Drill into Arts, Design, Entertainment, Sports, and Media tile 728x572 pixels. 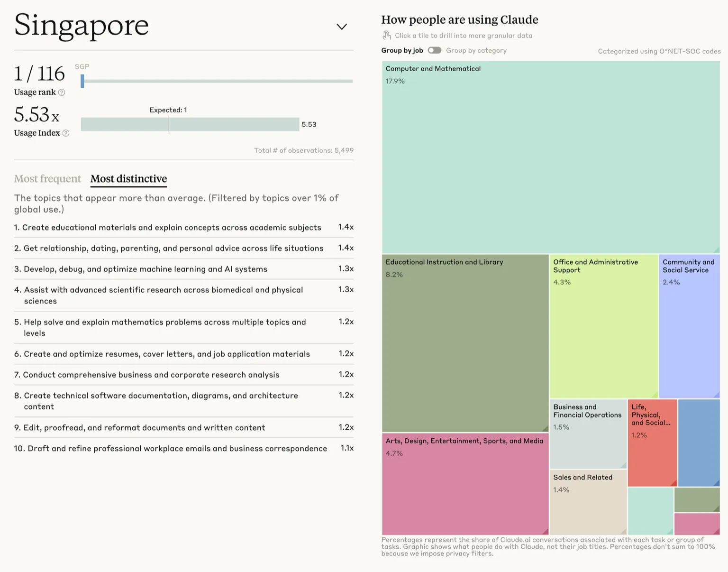click(x=465, y=484)
